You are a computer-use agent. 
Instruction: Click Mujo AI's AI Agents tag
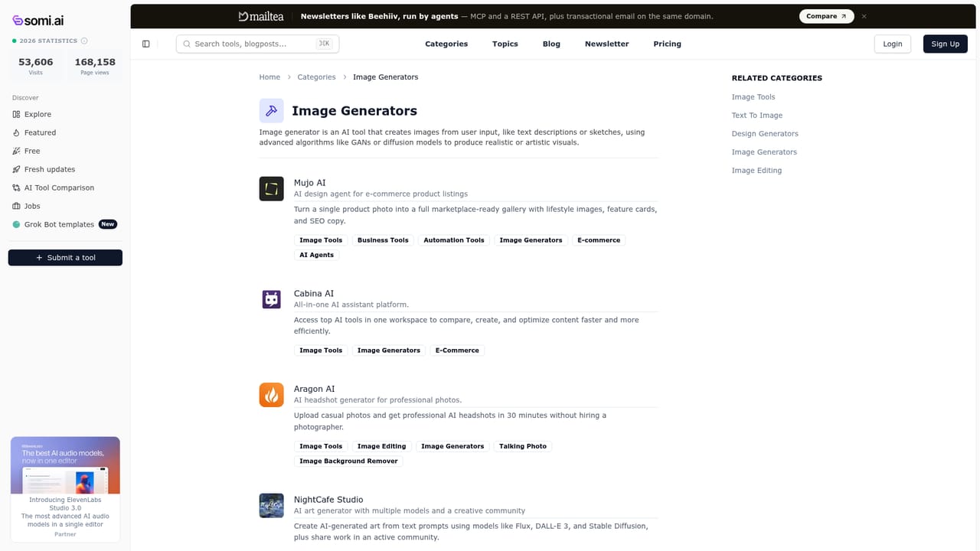(x=316, y=255)
